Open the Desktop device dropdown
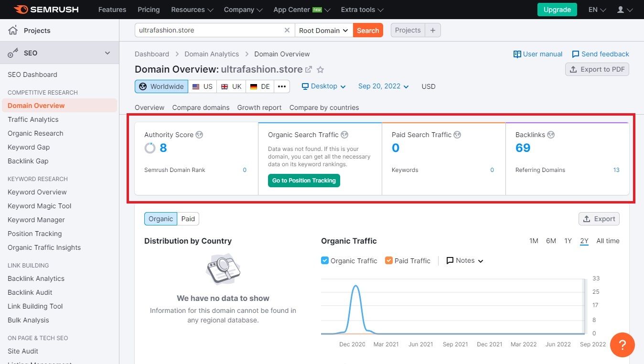 pyautogui.click(x=324, y=86)
